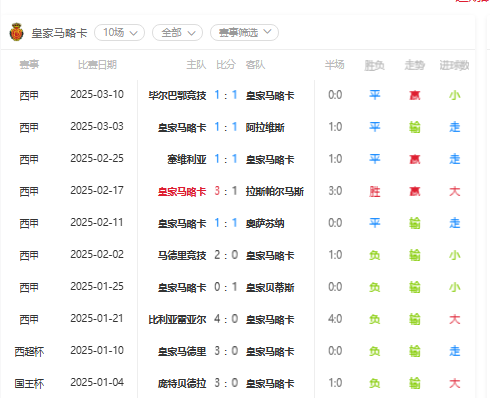Click the 走势 column header
The width and height of the screenshot is (490, 398).
click(x=414, y=65)
